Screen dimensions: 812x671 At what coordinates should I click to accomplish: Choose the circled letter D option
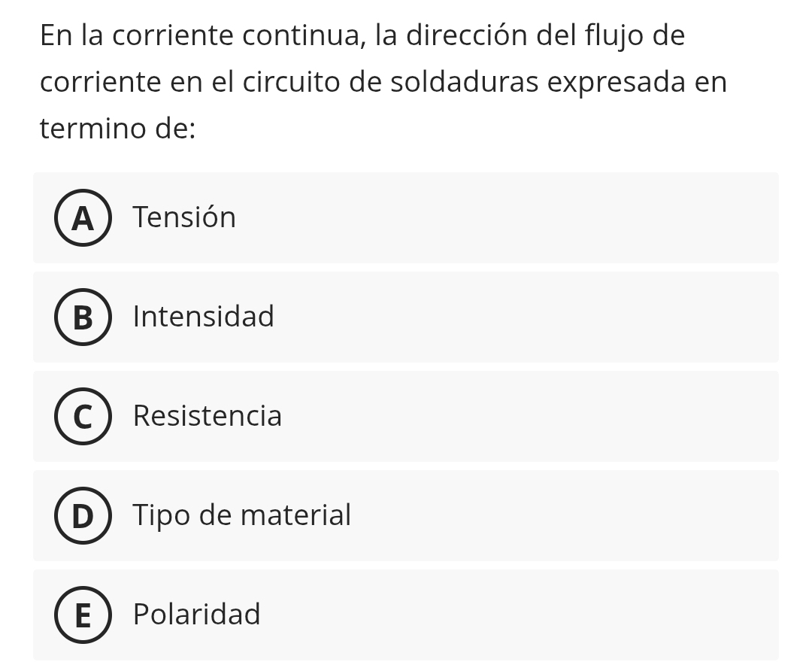tap(83, 516)
